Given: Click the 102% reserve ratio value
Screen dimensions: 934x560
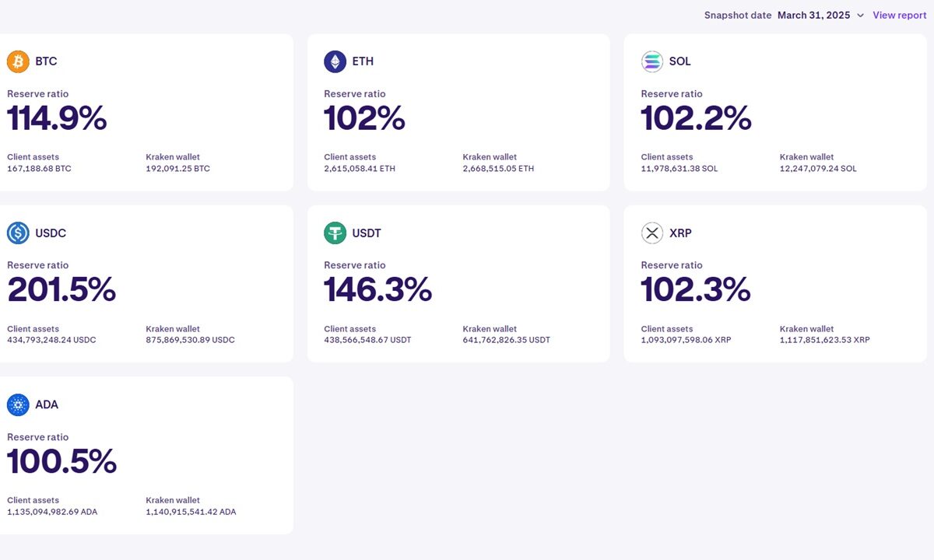Looking at the screenshot, I should click(364, 118).
